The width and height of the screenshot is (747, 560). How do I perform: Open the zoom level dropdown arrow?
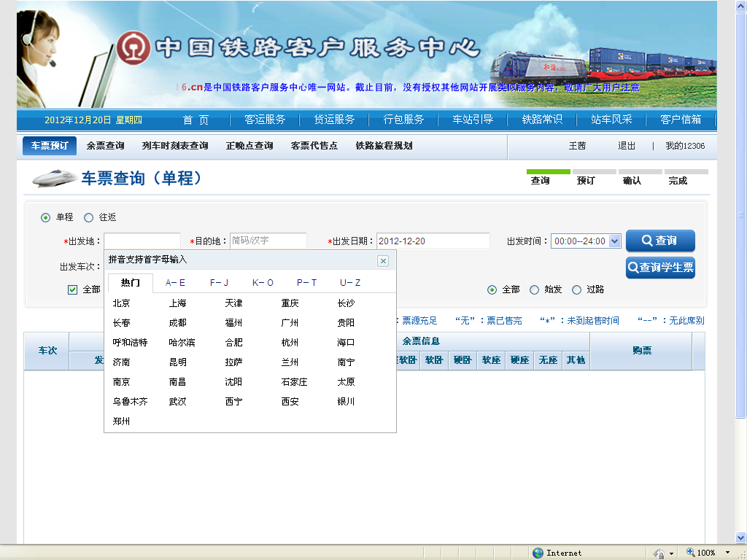727,553
